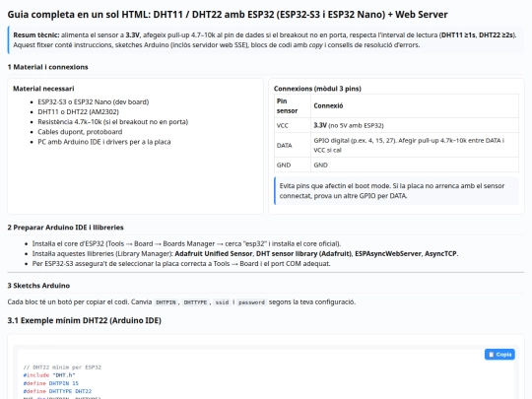Screen dimensions: 532x399
Task: Click the bold 'Adafruit Unified Sensor' library name
Action: (214, 253)
